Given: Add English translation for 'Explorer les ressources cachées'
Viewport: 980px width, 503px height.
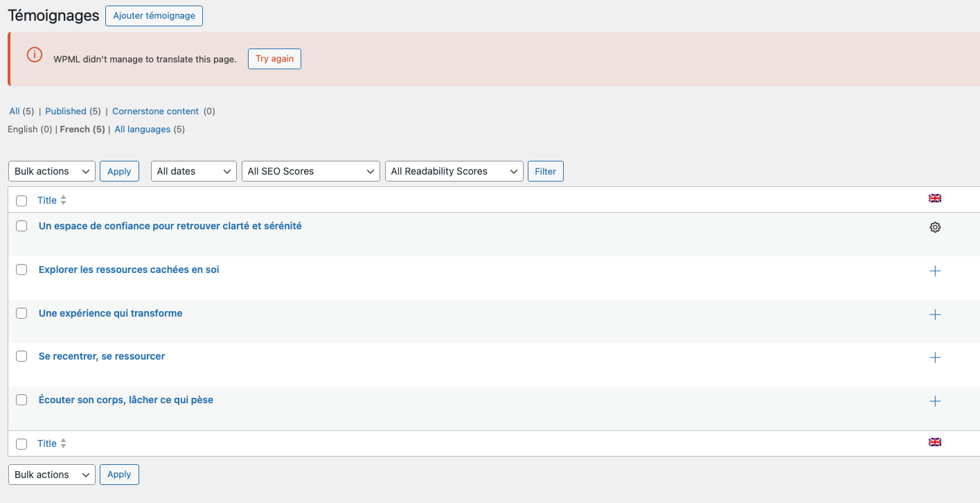Looking at the screenshot, I should [935, 271].
